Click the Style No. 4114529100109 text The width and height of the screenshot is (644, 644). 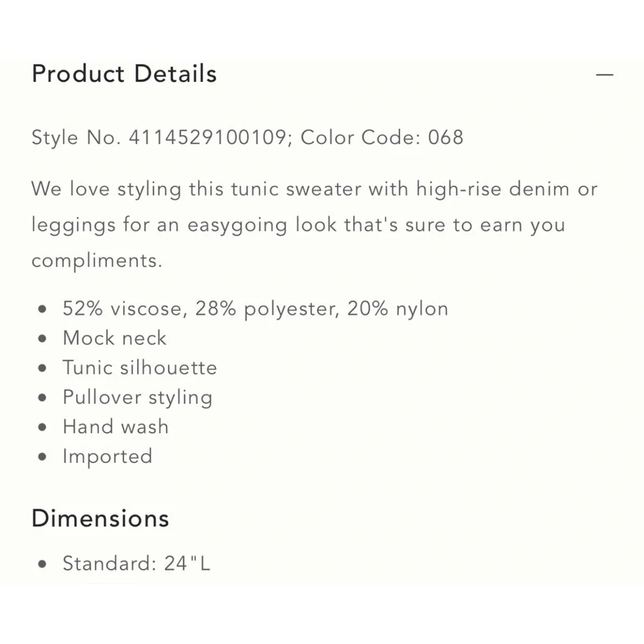click(158, 138)
